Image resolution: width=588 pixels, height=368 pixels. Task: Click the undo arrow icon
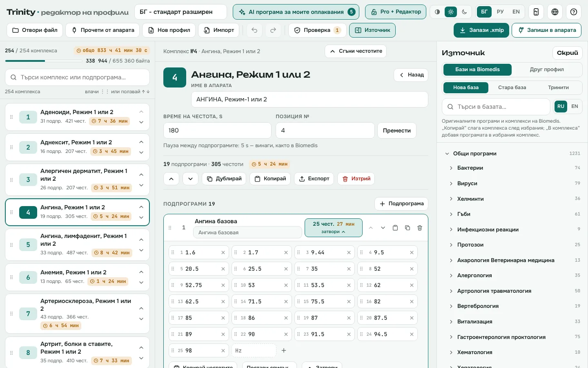254,30
